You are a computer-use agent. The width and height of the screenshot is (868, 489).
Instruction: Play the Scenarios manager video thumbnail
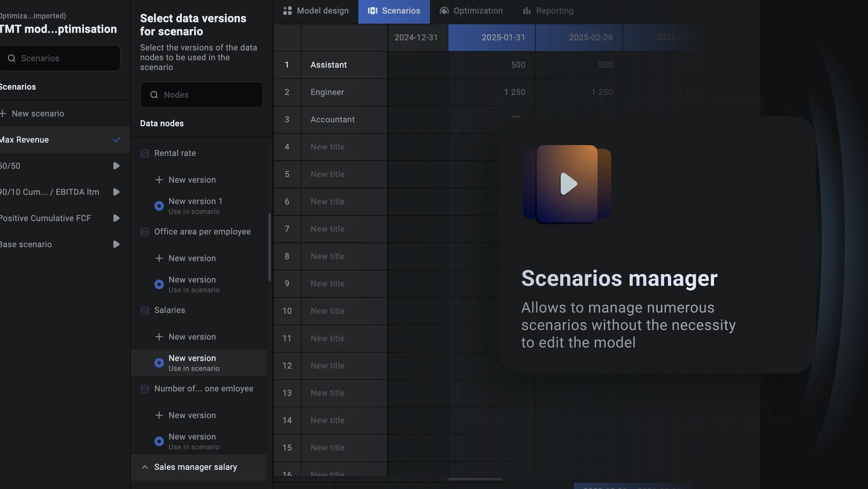tap(568, 184)
